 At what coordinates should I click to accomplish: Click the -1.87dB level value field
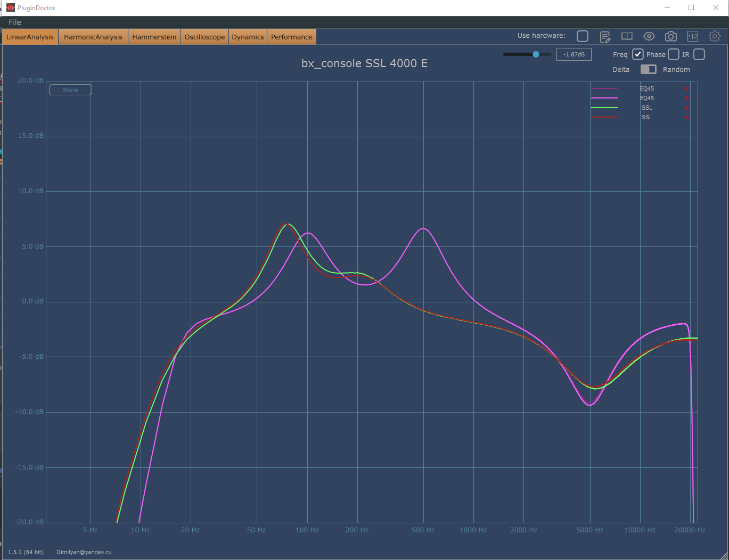(574, 54)
